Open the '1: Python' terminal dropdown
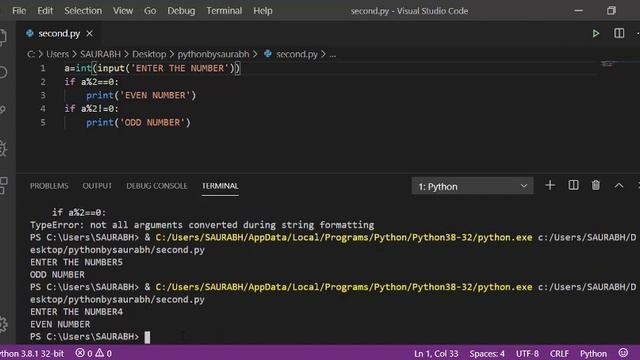Viewport: 640px width, 360px height. pyautogui.click(x=472, y=186)
